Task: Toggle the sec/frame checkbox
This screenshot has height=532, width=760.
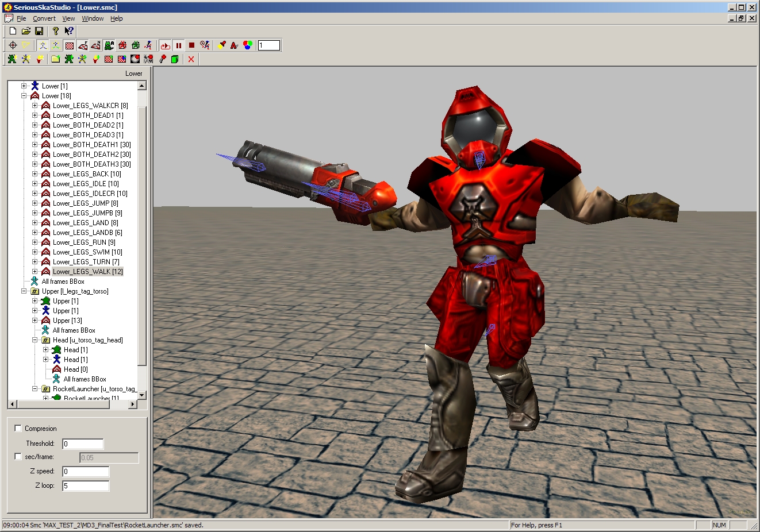Action: point(18,456)
